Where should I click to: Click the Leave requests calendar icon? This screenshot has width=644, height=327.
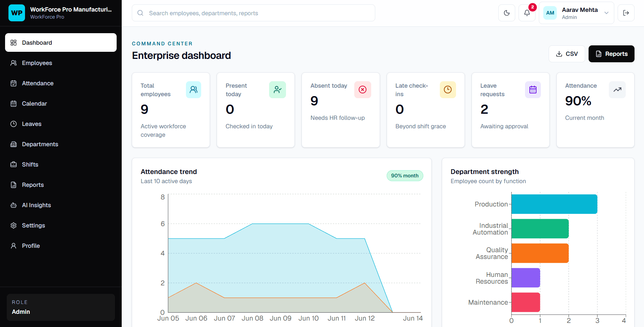[x=533, y=90]
